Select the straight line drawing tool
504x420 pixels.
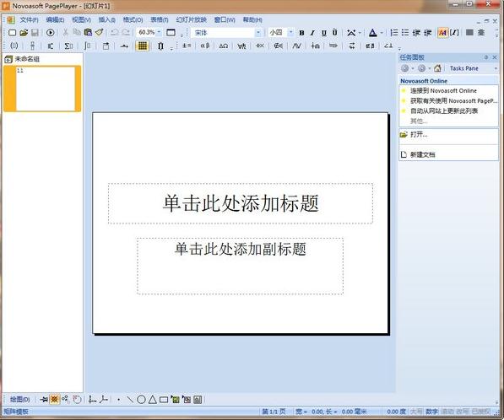tap(130, 400)
